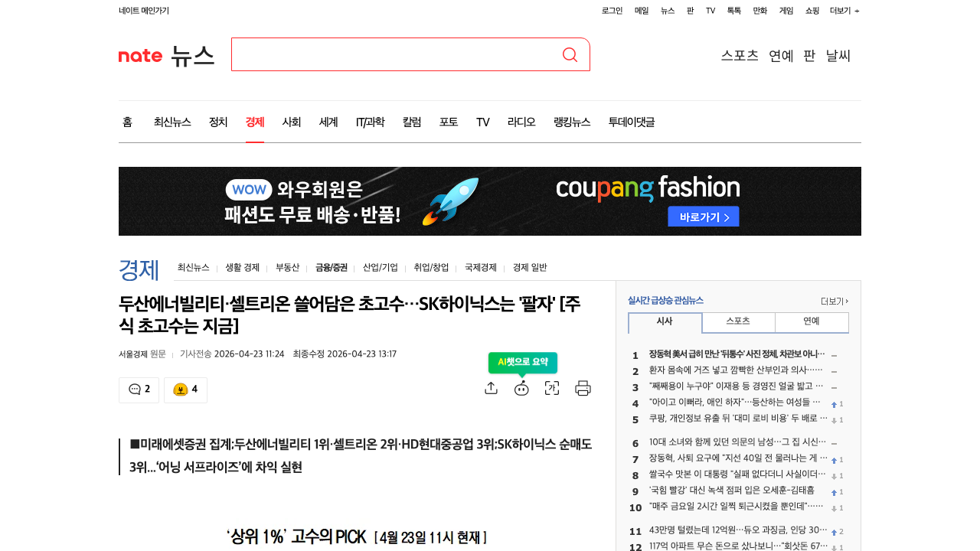
Task: Switch to the 스포츠 ranking tab
Action: point(738,322)
